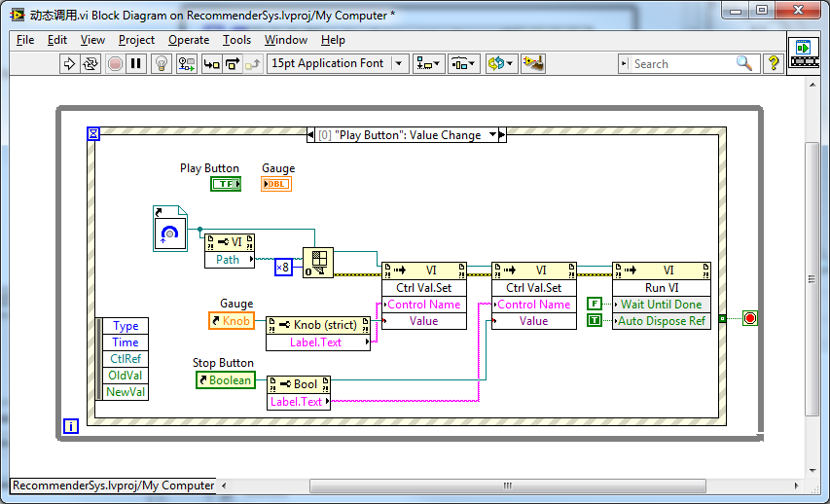Click the Play Button boolean terminal
The height and width of the screenshot is (504, 830).
pyautogui.click(x=226, y=184)
